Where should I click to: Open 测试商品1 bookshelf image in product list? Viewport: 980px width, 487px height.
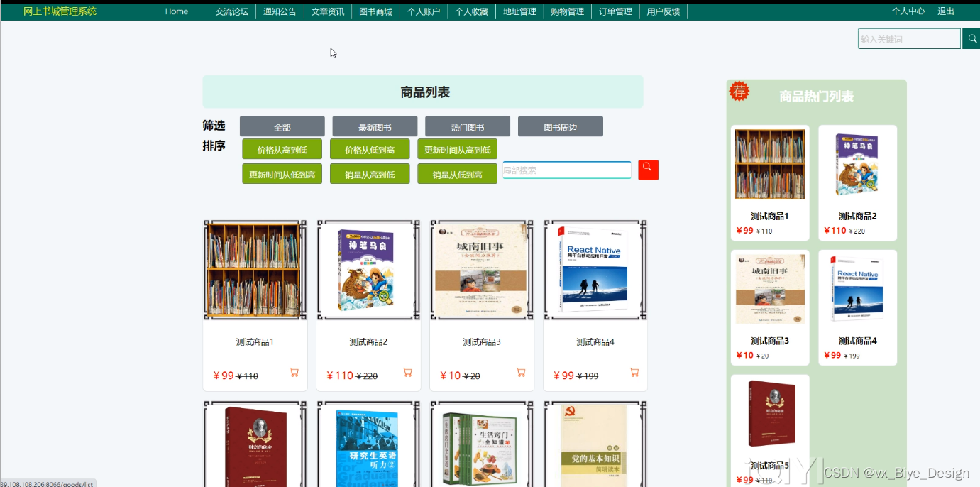[x=255, y=270]
